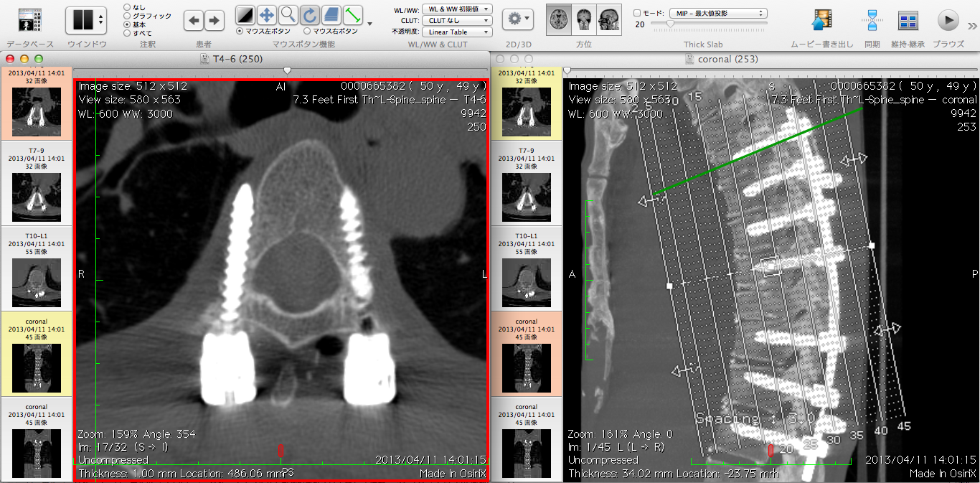Click the "Im: 17/32 (S -> I)" overlay text
Image resolution: width=980 pixels, height=483 pixels.
123,447
